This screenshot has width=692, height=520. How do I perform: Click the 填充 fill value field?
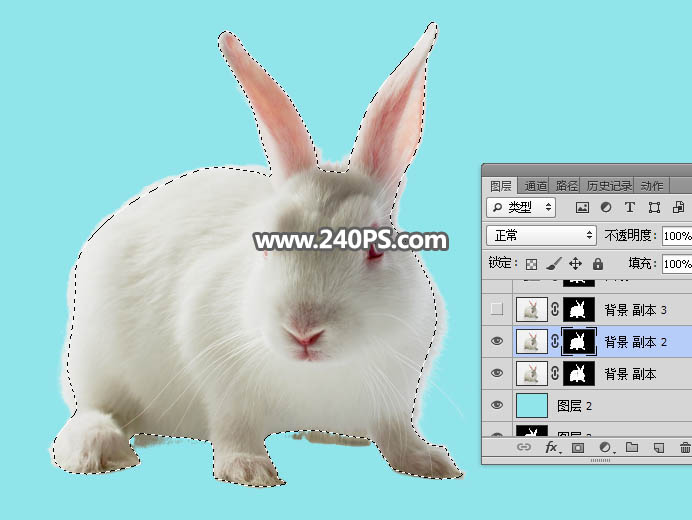coord(677,264)
